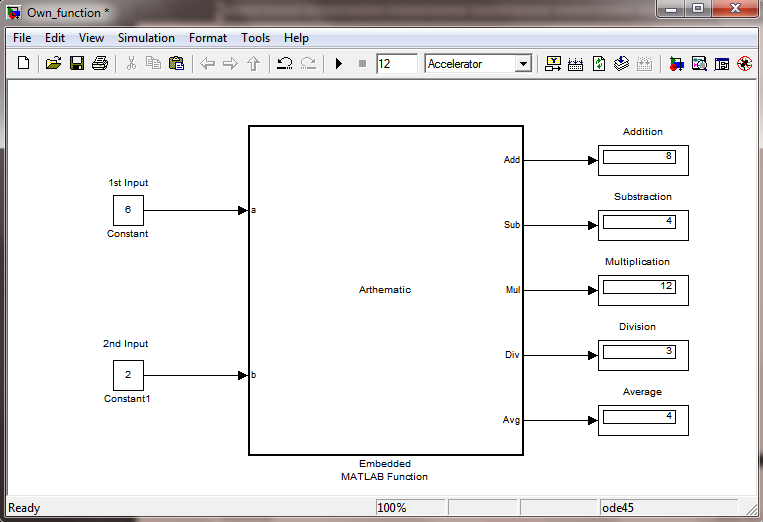Redo the last undone action
763x522 pixels.
308,63
